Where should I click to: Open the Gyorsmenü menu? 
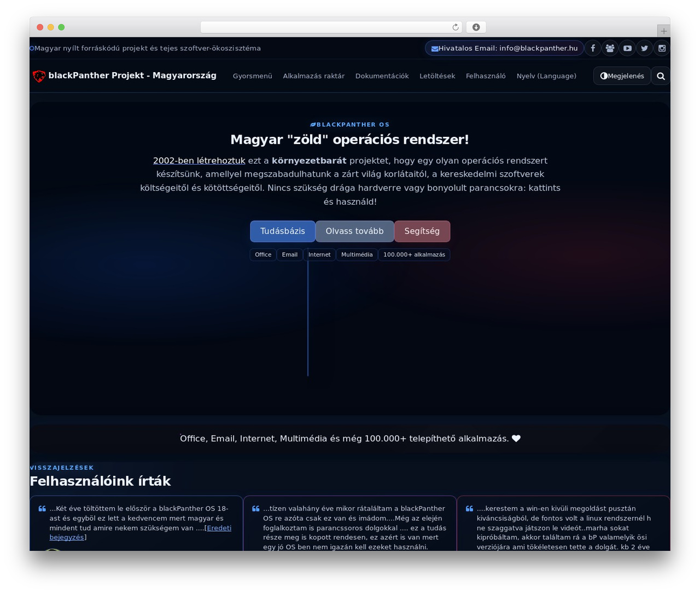[252, 76]
